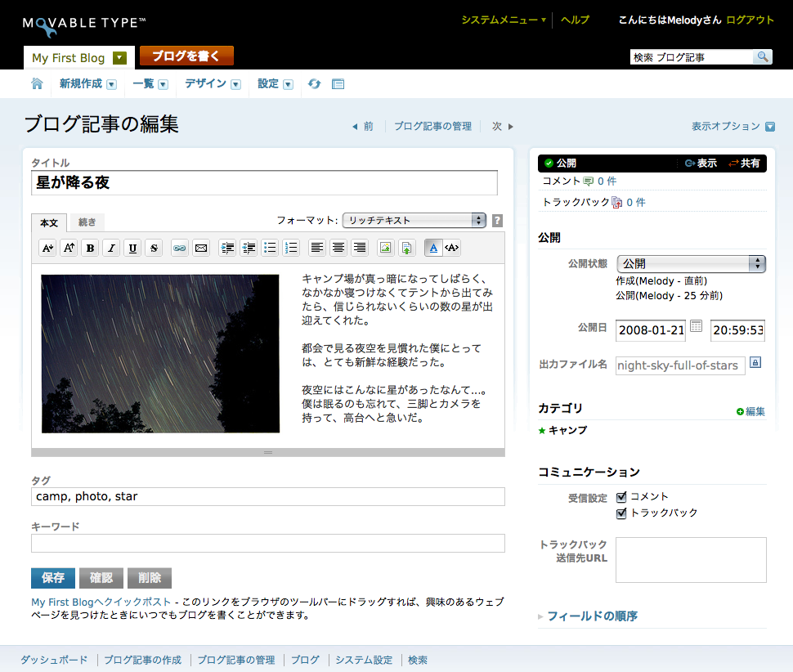The image size is (793, 672).
Task: Insert an image into the entry
Action: (x=385, y=248)
